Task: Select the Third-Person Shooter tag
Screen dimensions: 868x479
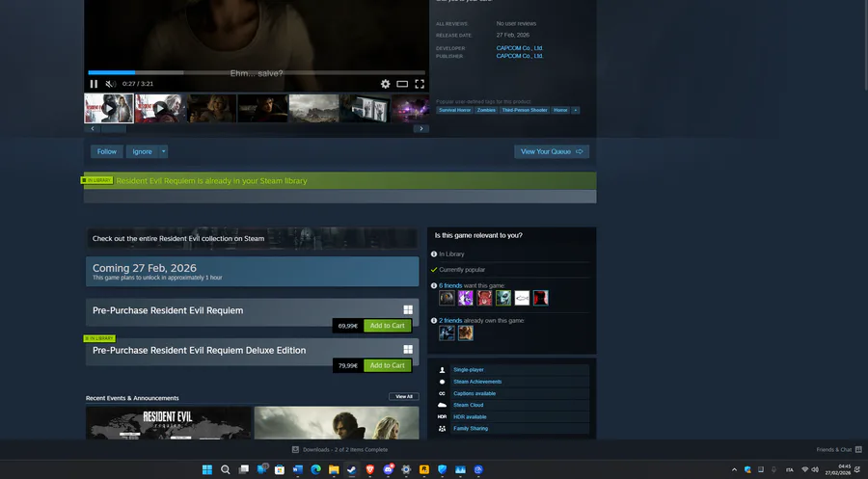Action: pyautogui.click(x=525, y=110)
